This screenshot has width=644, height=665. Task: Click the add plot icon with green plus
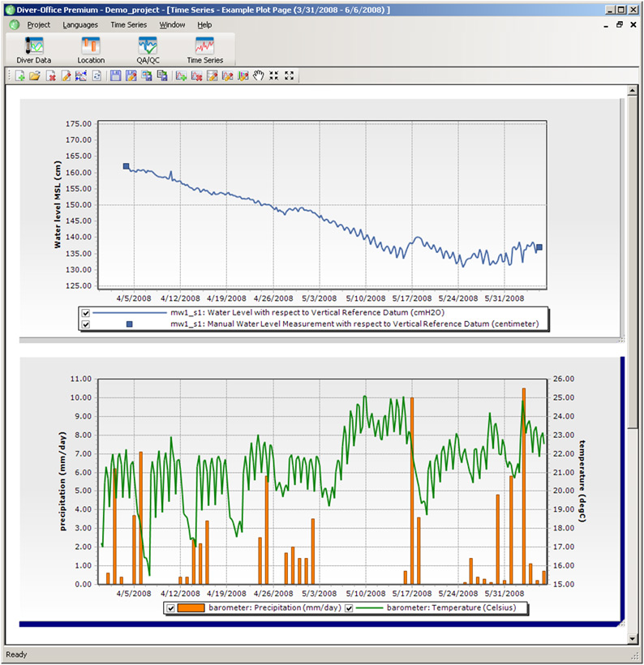pos(181,76)
